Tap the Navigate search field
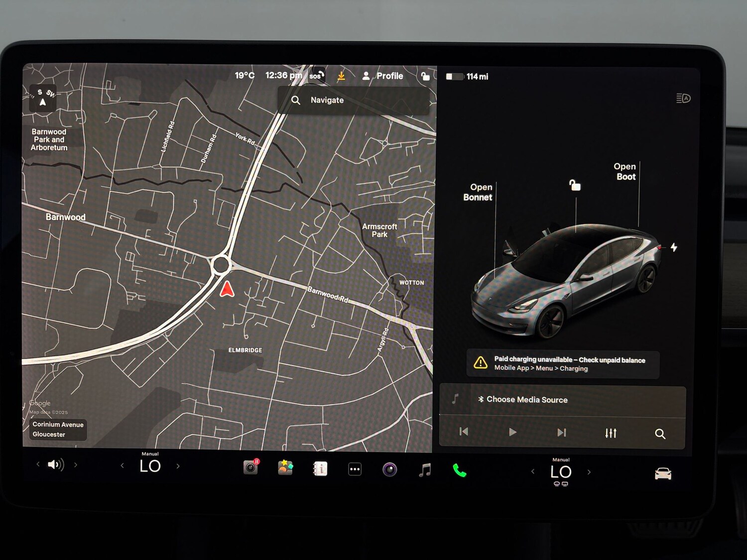747x560 pixels. (x=354, y=100)
